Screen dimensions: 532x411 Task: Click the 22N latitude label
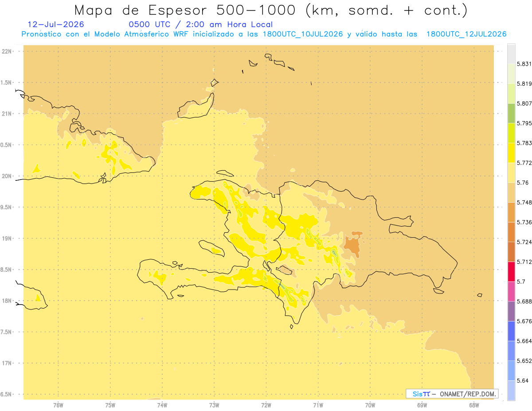[x=7, y=51]
